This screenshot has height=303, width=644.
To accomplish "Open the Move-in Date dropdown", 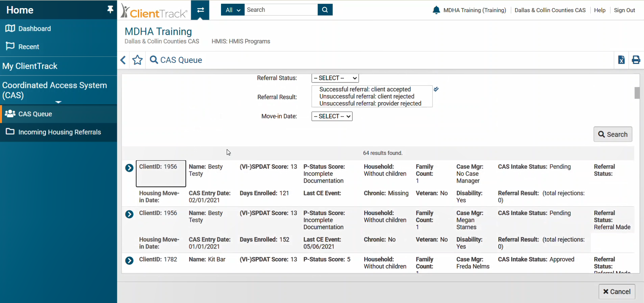I will [x=332, y=116].
